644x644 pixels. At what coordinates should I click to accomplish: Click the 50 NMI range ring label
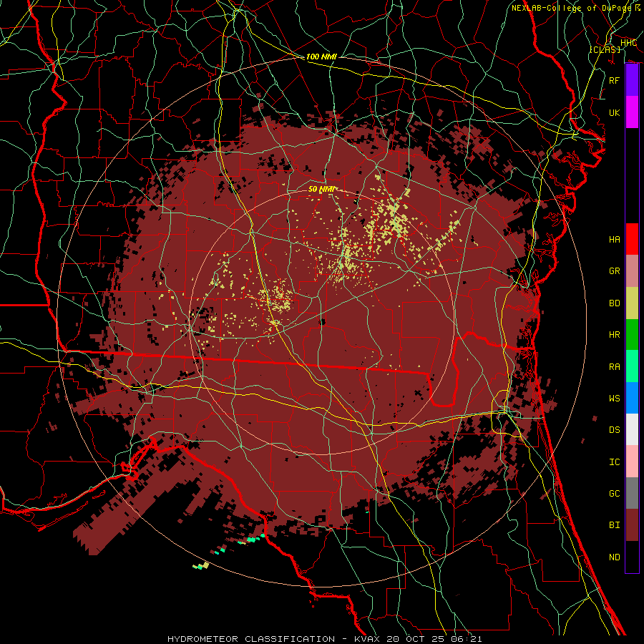pyautogui.click(x=321, y=190)
